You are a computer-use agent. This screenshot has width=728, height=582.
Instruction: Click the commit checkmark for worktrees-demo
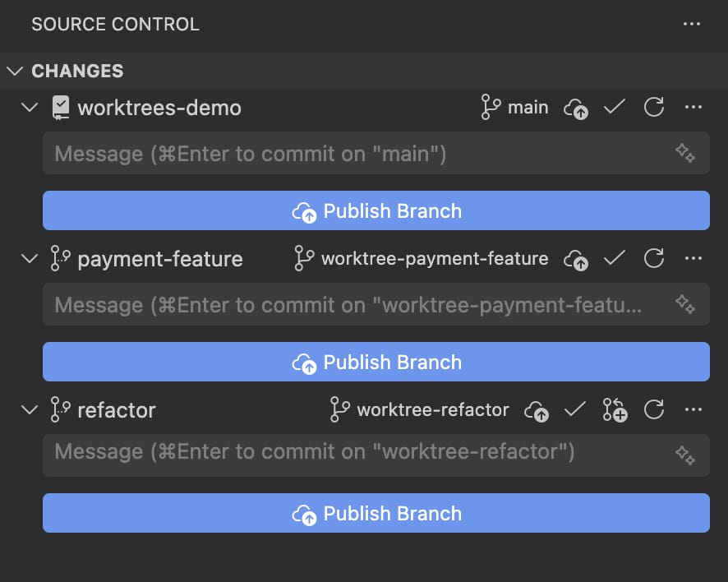coord(614,108)
